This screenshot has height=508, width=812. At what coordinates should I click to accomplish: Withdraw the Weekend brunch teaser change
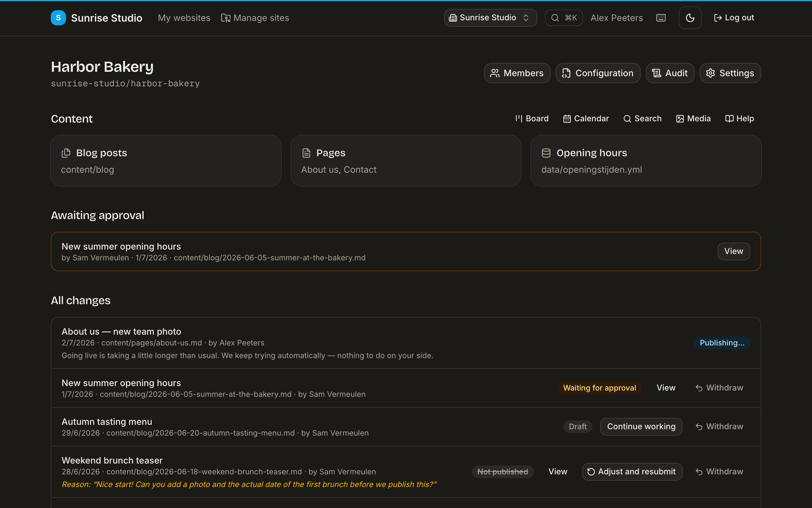click(x=719, y=472)
